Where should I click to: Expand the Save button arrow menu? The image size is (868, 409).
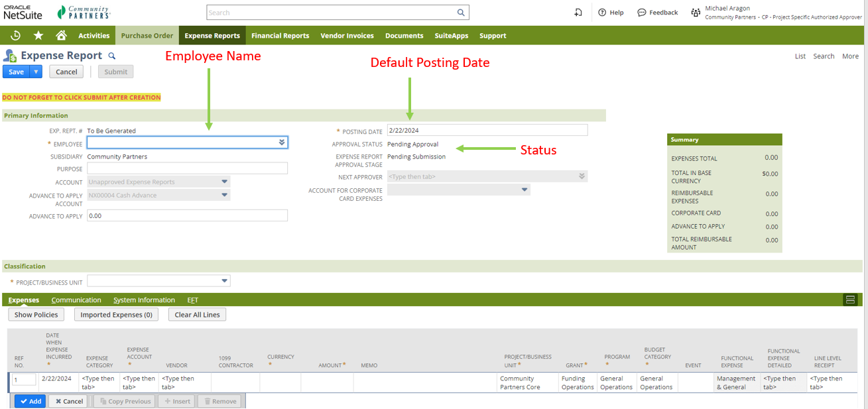(x=36, y=72)
